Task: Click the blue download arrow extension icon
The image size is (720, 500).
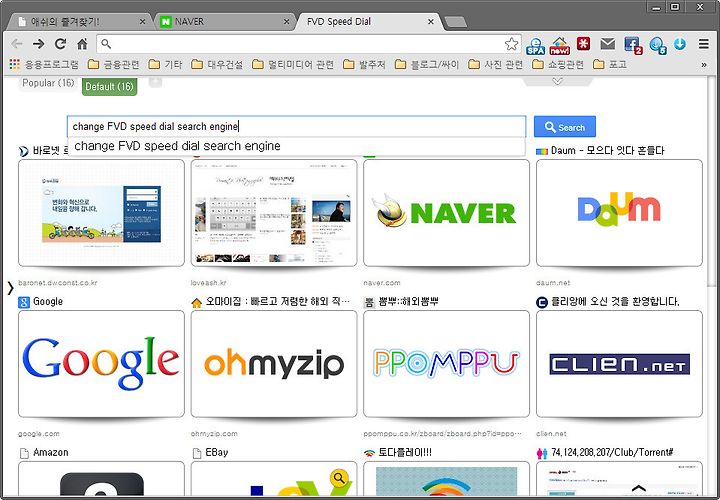Action: coord(680,44)
